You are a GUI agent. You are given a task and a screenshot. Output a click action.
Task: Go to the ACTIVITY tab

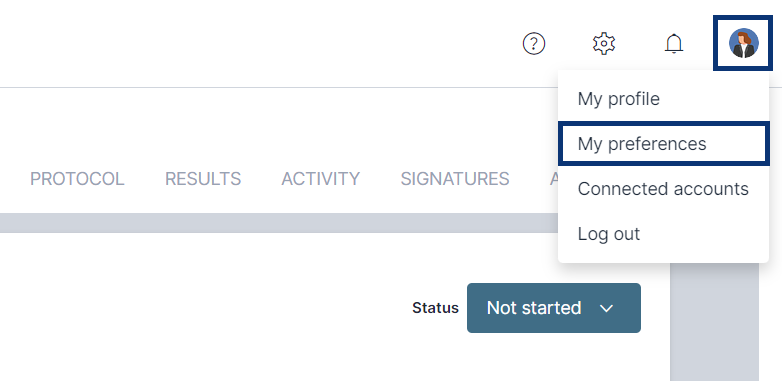coord(321,179)
